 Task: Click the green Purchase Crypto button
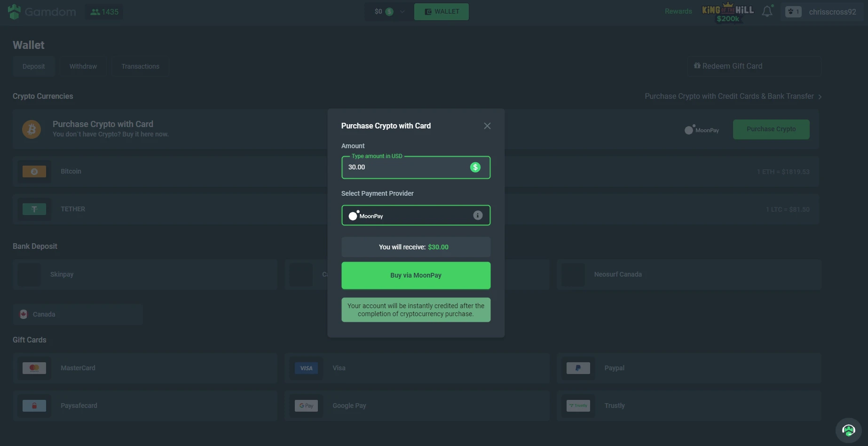(771, 129)
